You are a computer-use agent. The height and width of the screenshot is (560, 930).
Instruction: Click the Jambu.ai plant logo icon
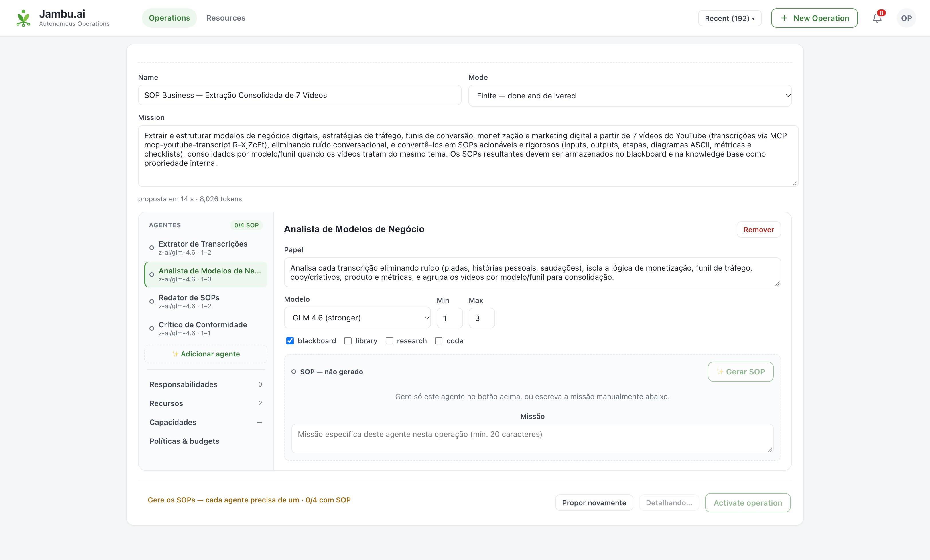coord(23,18)
